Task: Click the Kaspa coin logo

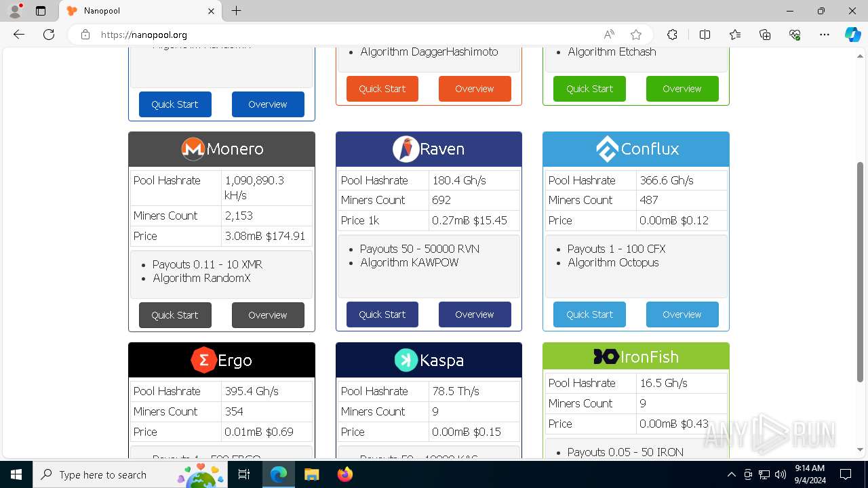Action: [406, 360]
